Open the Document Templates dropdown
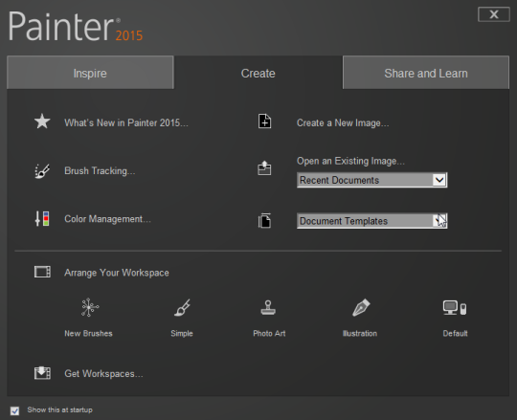The height and width of the screenshot is (420, 517). click(x=371, y=221)
